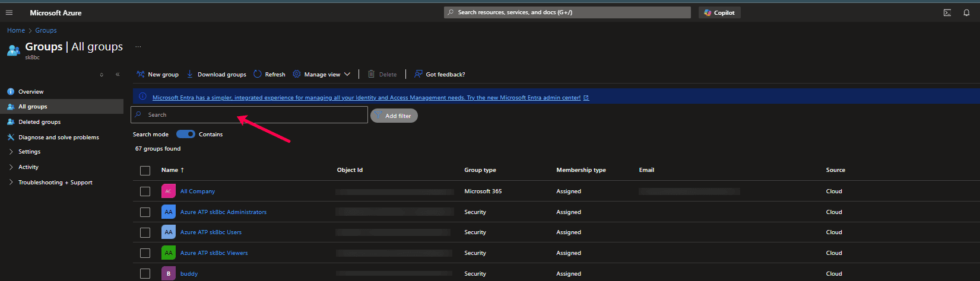
Task: Download groups list
Action: coord(216,74)
